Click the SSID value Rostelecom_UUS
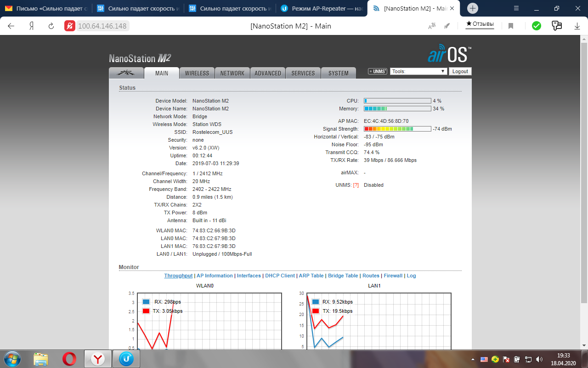 click(213, 132)
